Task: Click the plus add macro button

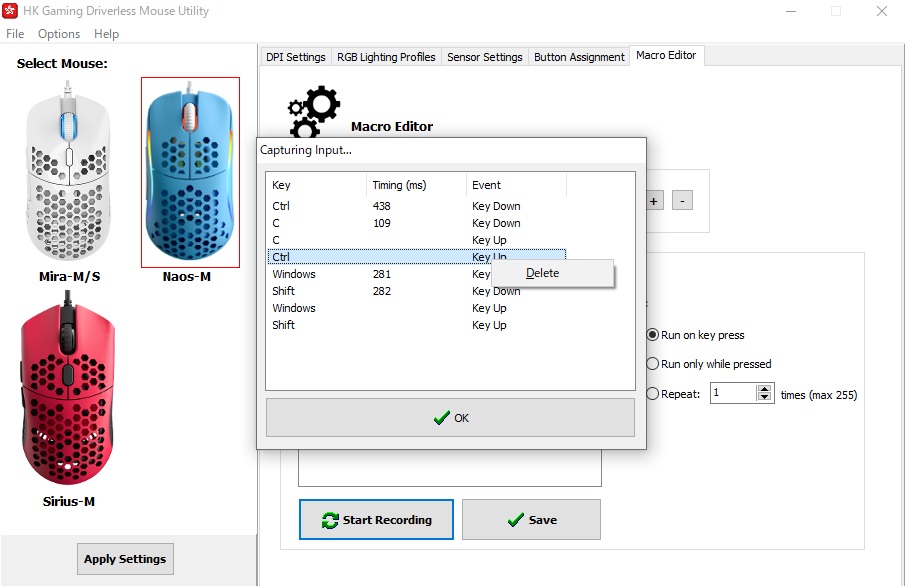Action: (653, 201)
